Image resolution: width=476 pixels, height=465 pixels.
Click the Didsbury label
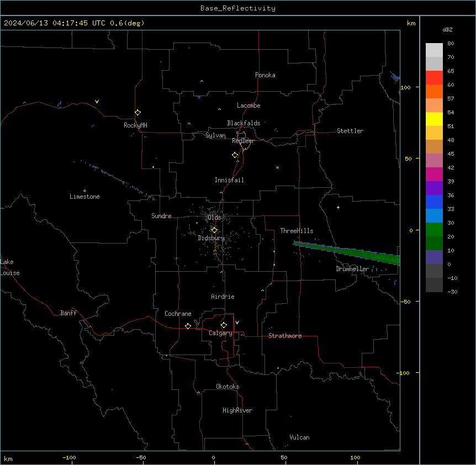tap(211, 238)
